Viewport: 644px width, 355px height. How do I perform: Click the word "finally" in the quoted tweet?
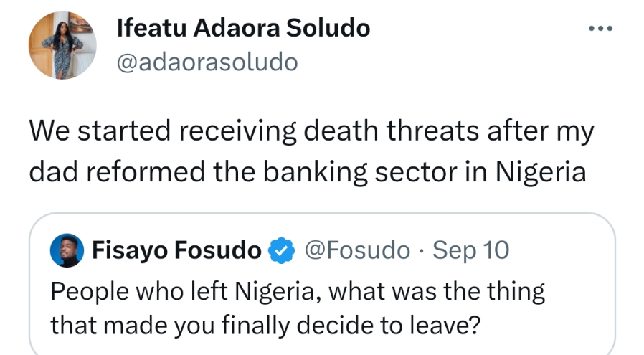[262, 325]
